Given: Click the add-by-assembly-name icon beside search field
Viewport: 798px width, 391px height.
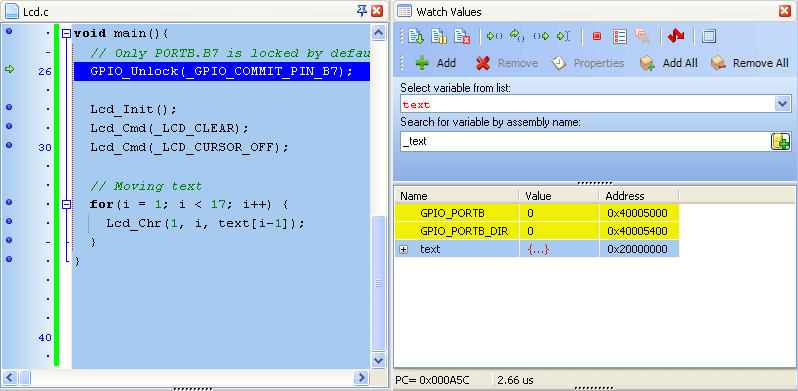Looking at the screenshot, I should coord(780,142).
